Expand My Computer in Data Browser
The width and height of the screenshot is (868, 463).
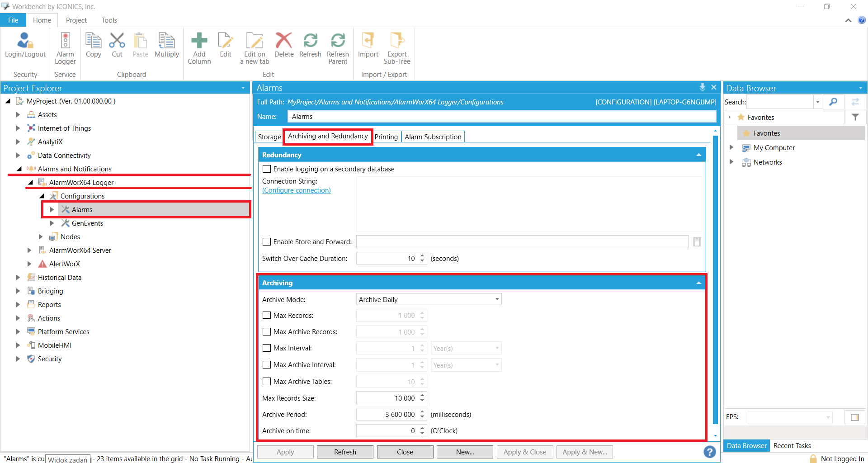[731, 147]
